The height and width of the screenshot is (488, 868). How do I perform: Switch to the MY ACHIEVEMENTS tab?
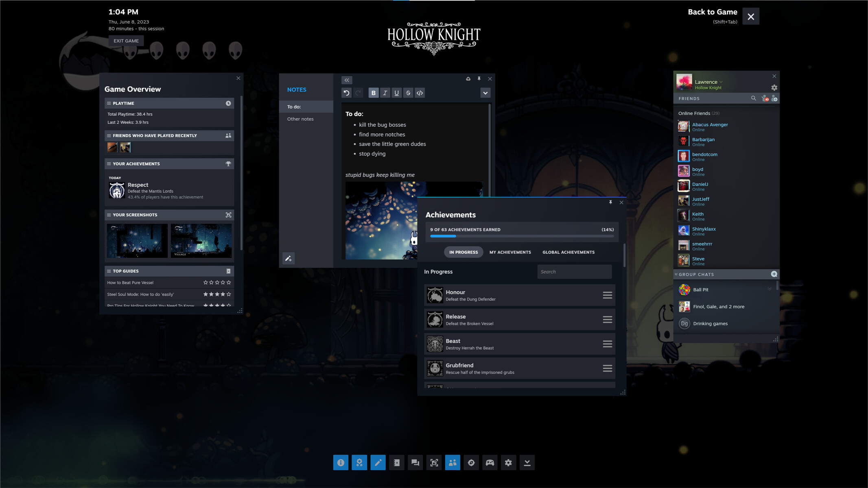[x=510, y=252]
